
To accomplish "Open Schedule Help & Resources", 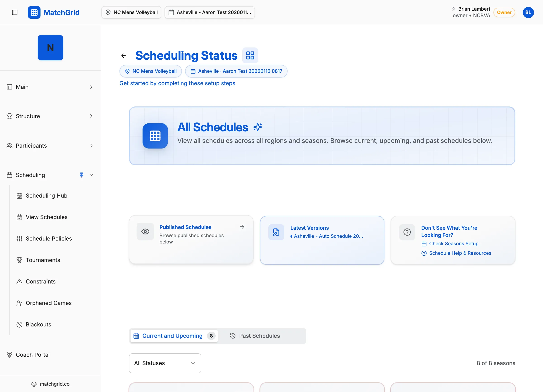I will pyautogui.click(x=460, y=253).
